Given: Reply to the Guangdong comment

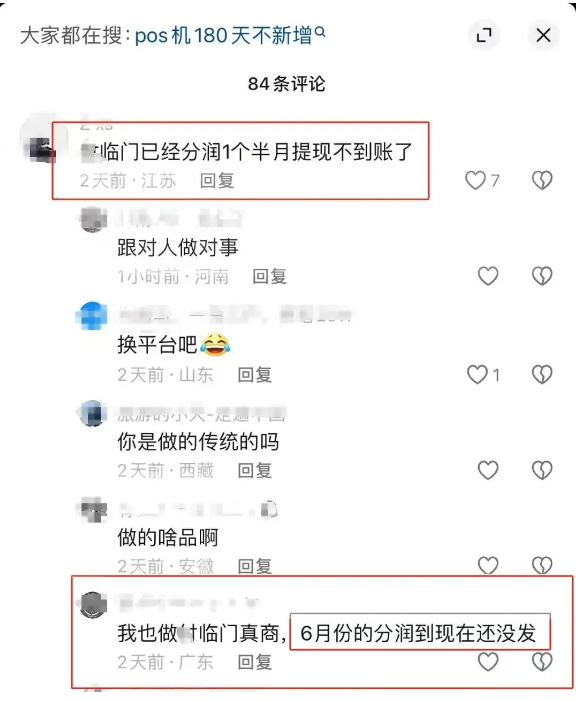Looking at the screenshot, I should [255, 662].
